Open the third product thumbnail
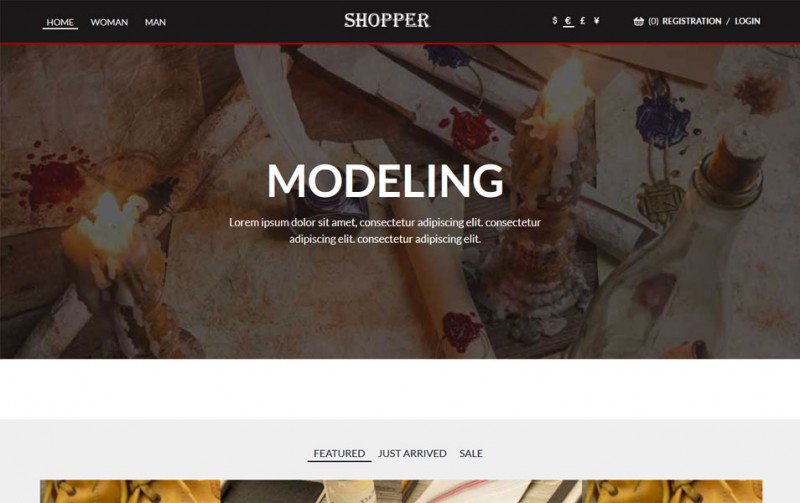 tap(492, 491)
